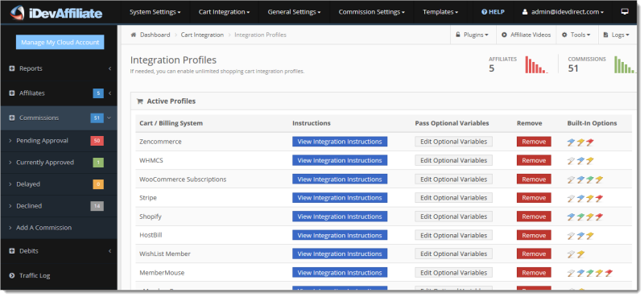644x297 pixels.
Task: Click the green flag in the Shopify row
Action: [x=580, y=217]
